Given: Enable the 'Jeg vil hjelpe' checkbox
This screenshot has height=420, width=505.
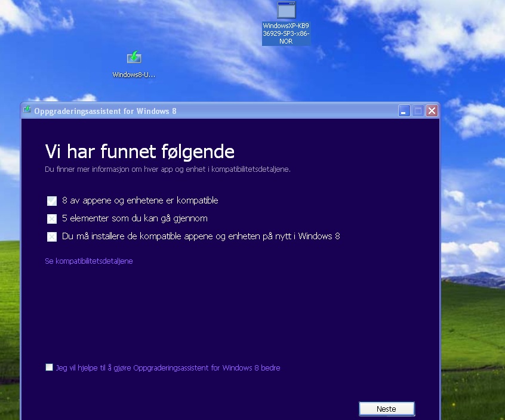Looking at the screenshot, I should pos(50,367).
